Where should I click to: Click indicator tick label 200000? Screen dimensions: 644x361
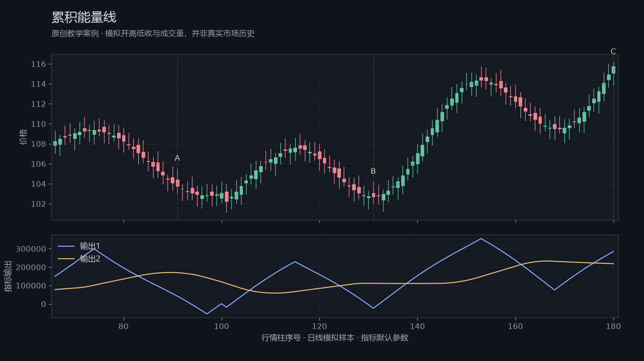(x=31, y=268)
